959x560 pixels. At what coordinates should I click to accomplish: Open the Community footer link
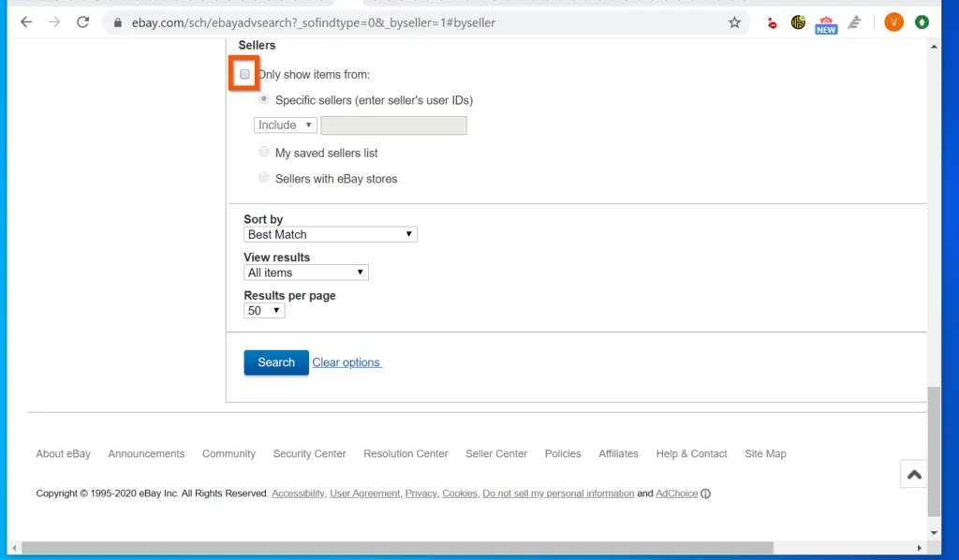(229, 453)
